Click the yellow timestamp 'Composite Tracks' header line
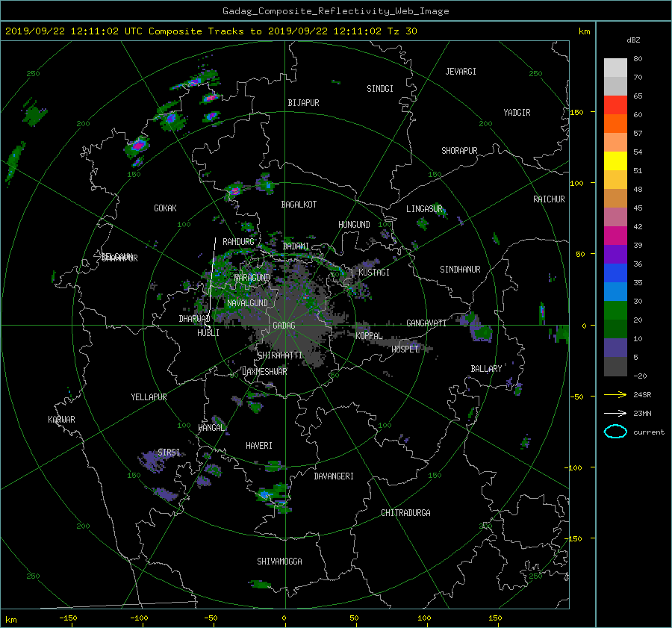This screenshot has width=672, height=628. tap(211, 31)
